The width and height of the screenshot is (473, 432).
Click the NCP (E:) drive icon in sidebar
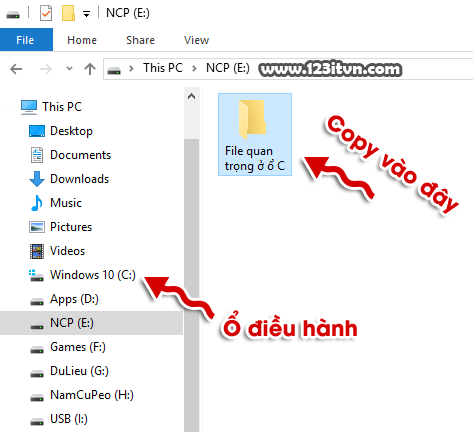37,326
